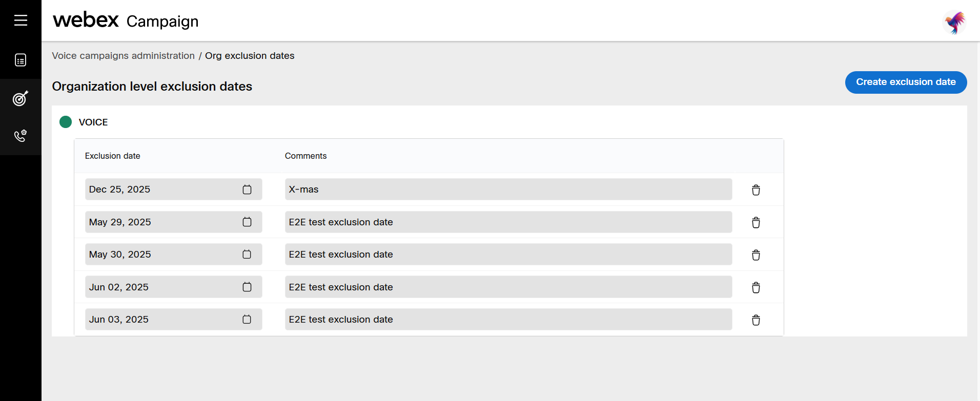The width and height of the screenshot is (980, 401).
Task: Open the voice phone settings sidebar icon
Action: click(21, 136)
